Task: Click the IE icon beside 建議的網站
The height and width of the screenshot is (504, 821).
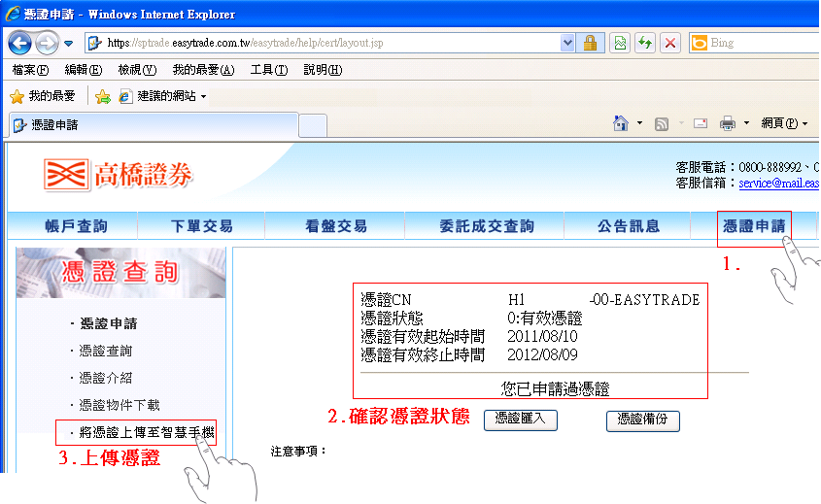Action: (125, 96)
